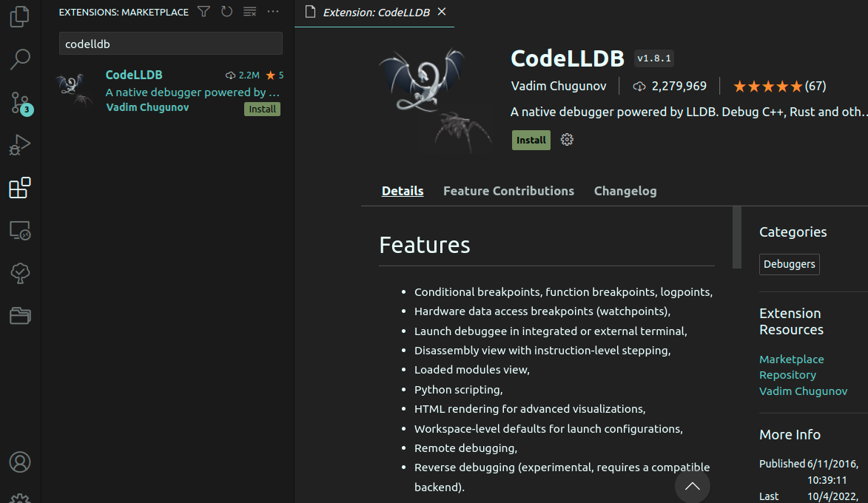Open Views and More Actions ellipsis menu

[x=273, y=12]
